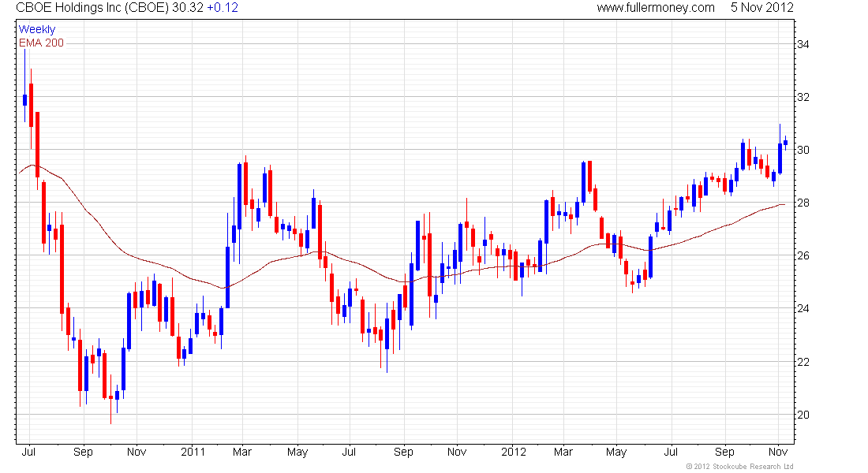
Task: Click the 28 price axis label
Action: coord(803,203)
